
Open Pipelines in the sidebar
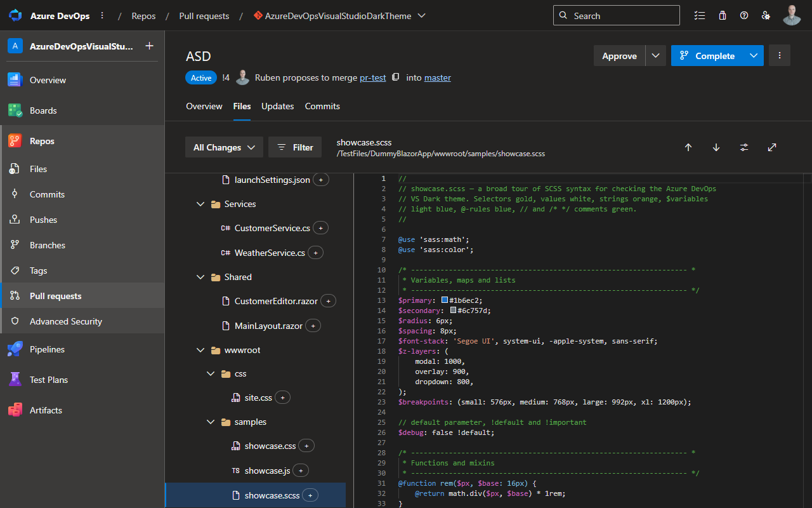pyautogui.click(x=82, y=349)
